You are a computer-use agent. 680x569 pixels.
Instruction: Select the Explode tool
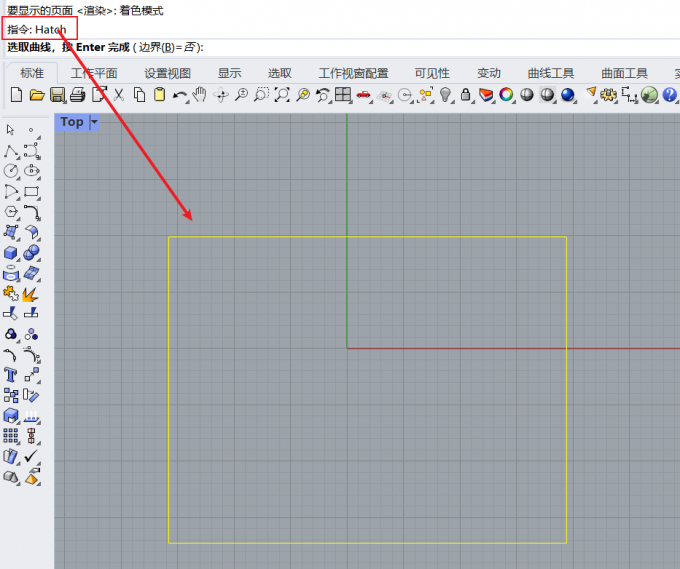point(30,294)
